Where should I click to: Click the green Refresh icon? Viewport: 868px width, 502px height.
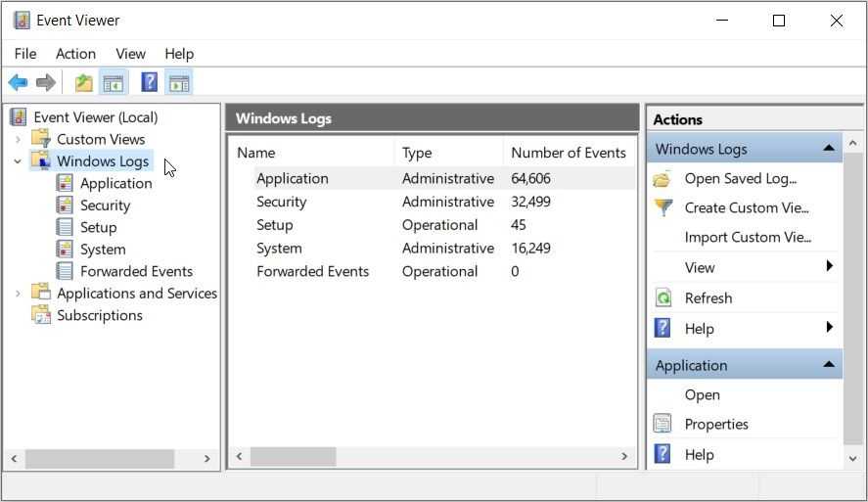tap(663, 298)
